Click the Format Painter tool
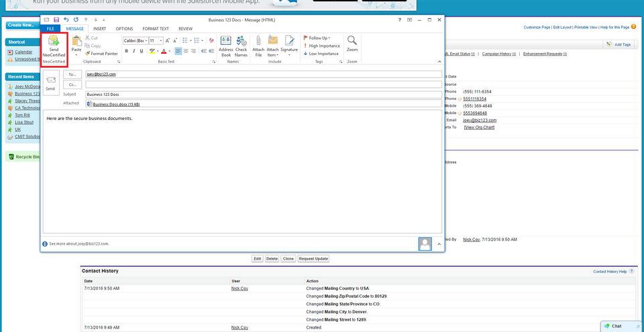644x332 pixels. [101, 54]
